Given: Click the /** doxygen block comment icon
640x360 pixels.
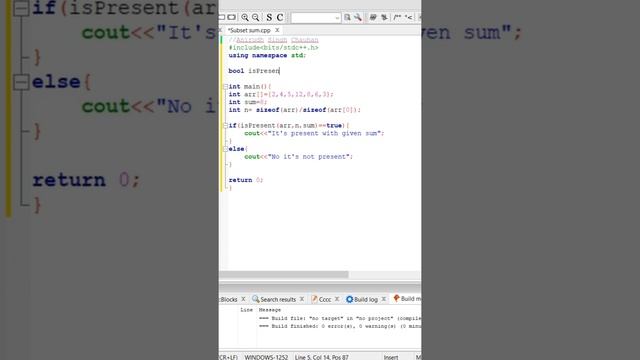Looking at the screenshot, I should click(x=397, y=18).
